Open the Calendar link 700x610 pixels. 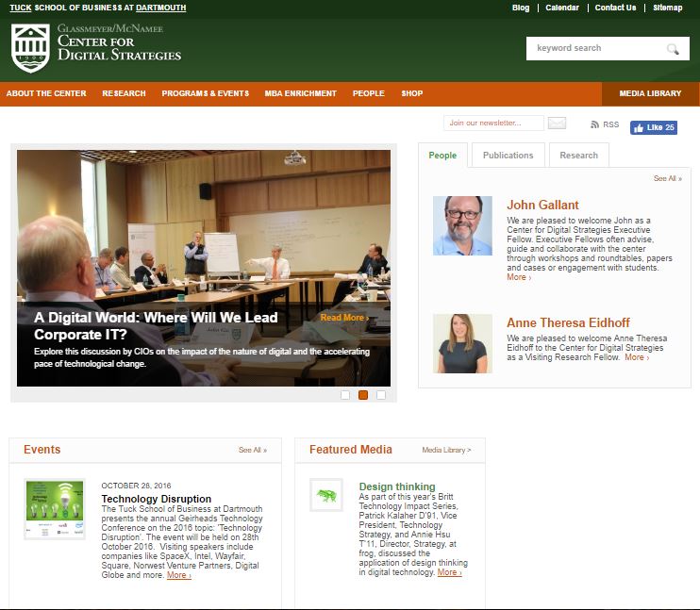click(562, 8)
